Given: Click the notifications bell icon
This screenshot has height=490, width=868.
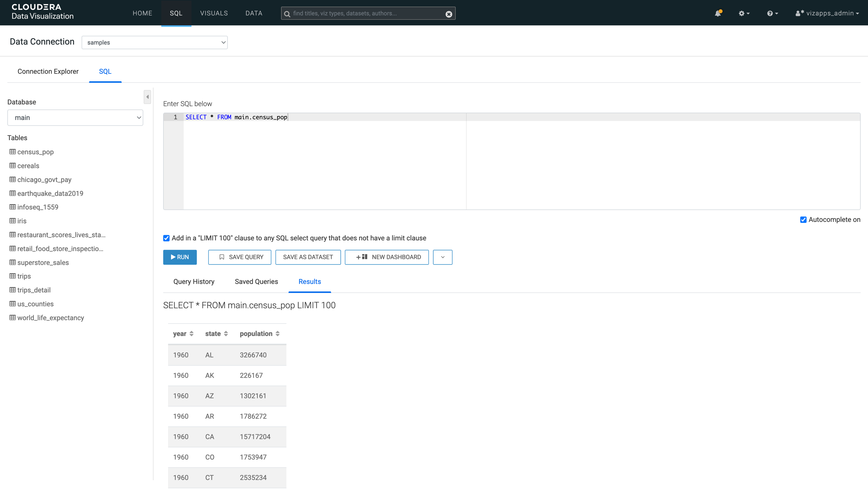Looking at the screenshot, I should point(718,13).
